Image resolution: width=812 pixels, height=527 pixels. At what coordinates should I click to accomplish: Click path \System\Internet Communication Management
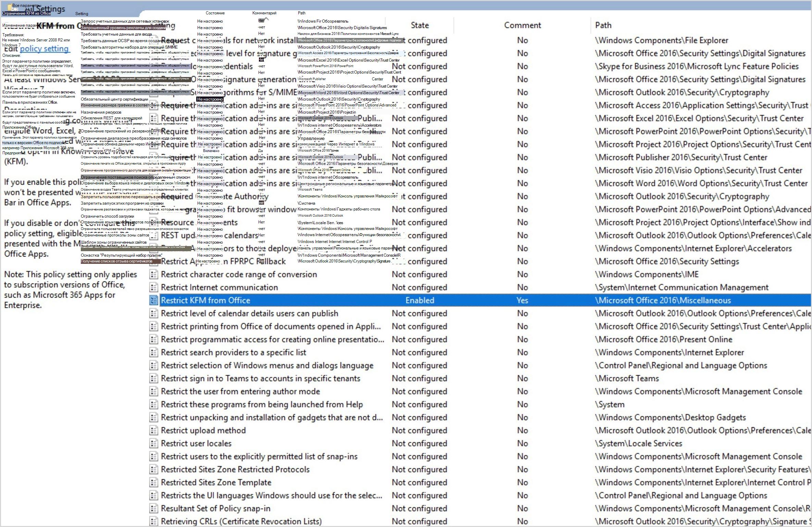click(682, 287)
